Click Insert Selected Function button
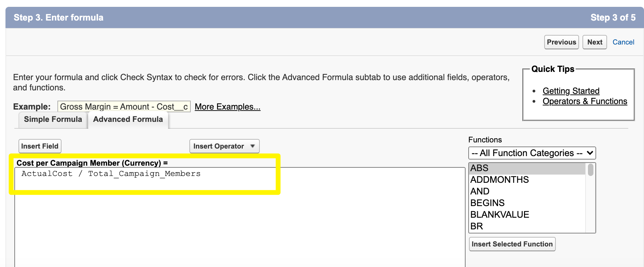Image resolution: width=644 pixels, height=267 pixels. [x=512, y=244]
